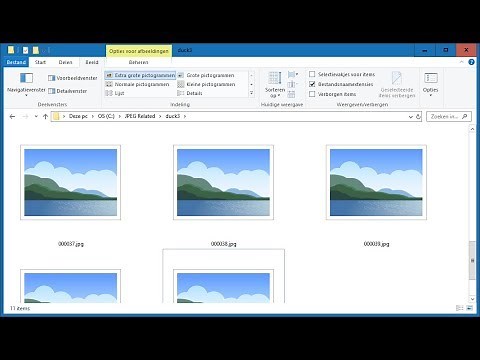Uncheck Bestandsnaamextensies checkbox
The height and width of the screenshot is (360, 480).
point(312,84)
